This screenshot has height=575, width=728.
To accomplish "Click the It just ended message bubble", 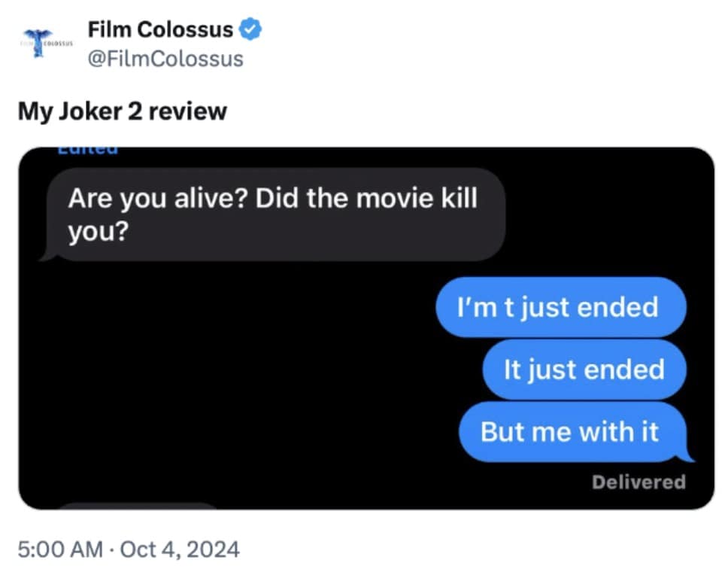I will coord(584,370).
